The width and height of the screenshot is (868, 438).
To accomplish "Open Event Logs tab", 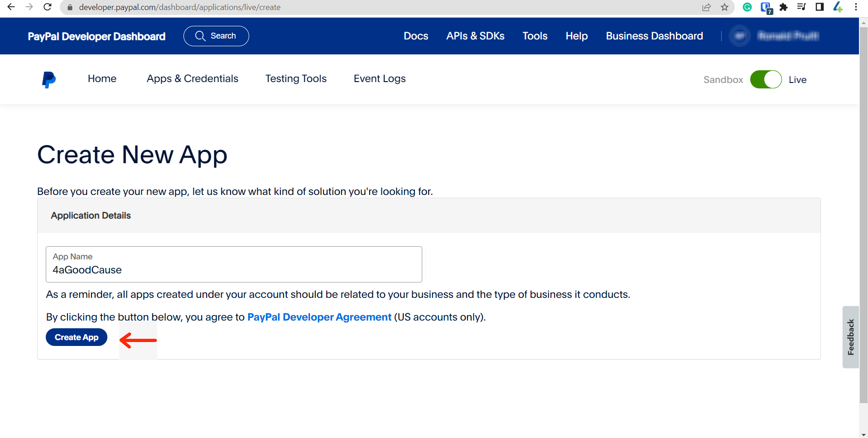I will tap(380, 79).
